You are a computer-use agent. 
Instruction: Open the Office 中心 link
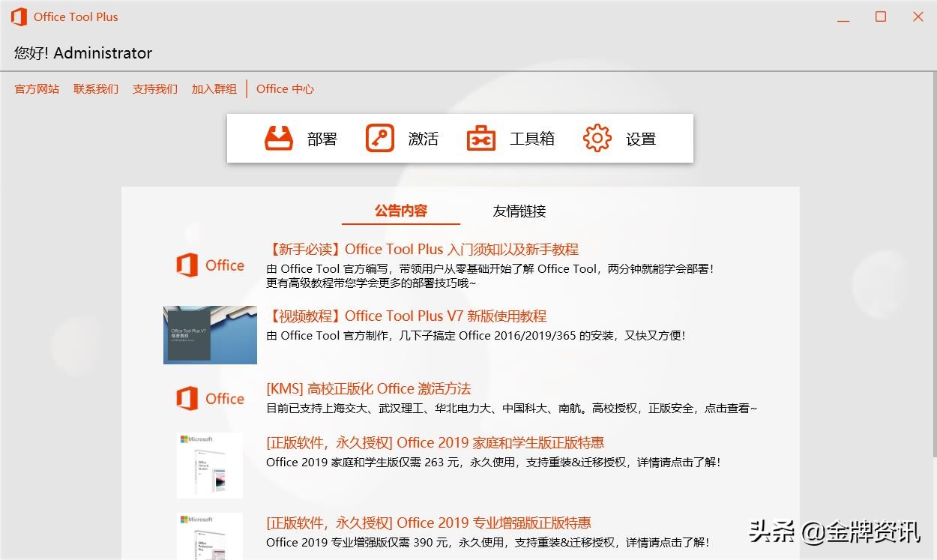[x=285, y=88]
